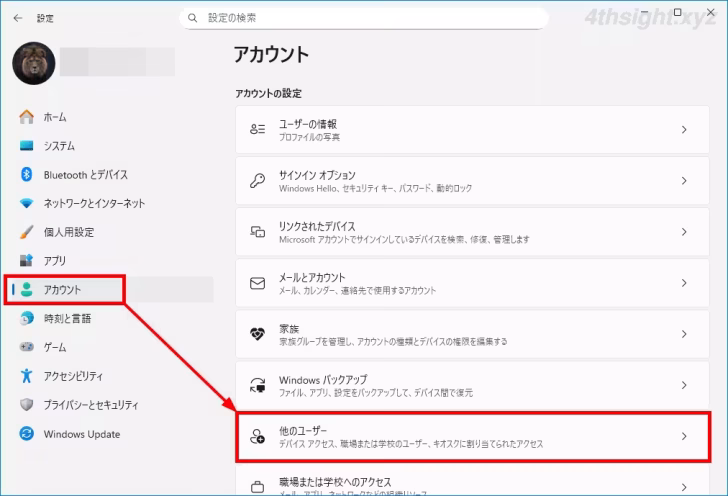Click the Bluetooth icon in sidebar
This screenshot has width=728, height=496.
click(x=27, y=174)
